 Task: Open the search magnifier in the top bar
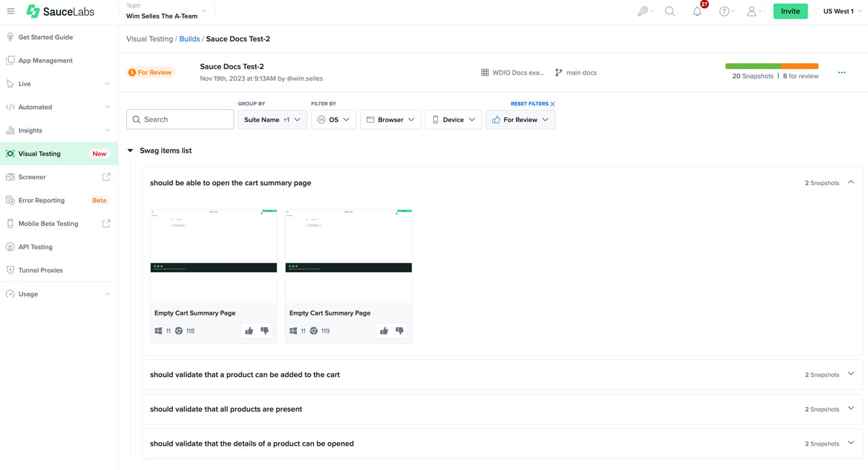(670, 11)
